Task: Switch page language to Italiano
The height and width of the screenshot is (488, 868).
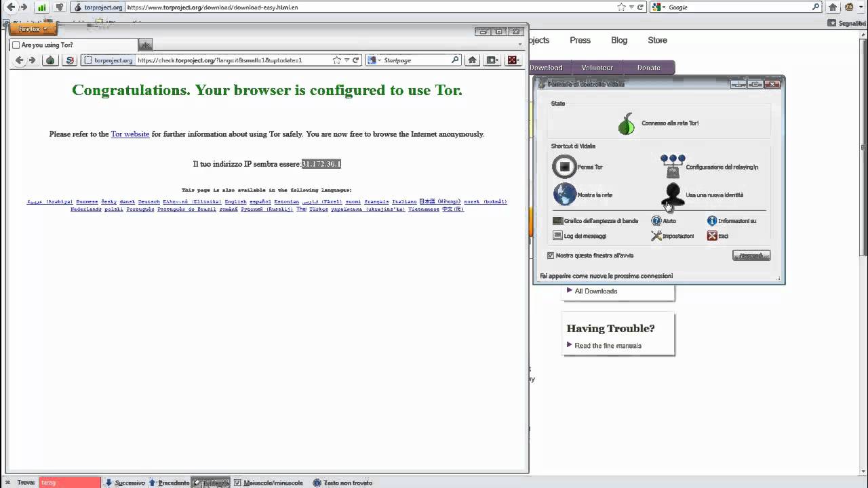Action: 404,201
